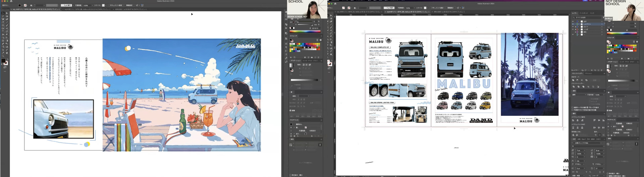Switch to first document tab in left window
Screen dimensions: 644x177
[x=35, y=9]
